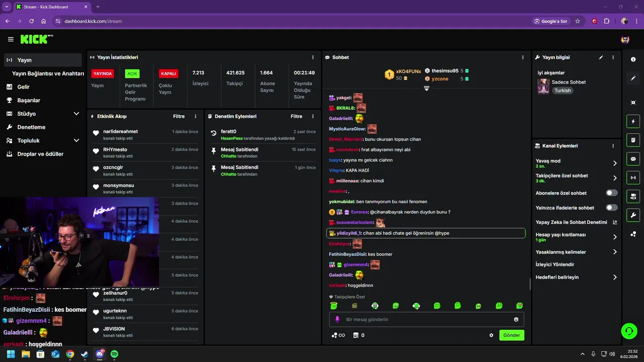644x362 pixels.
Task: Open İzleyici Yönlendir option
Action: (x=555, y=264)
